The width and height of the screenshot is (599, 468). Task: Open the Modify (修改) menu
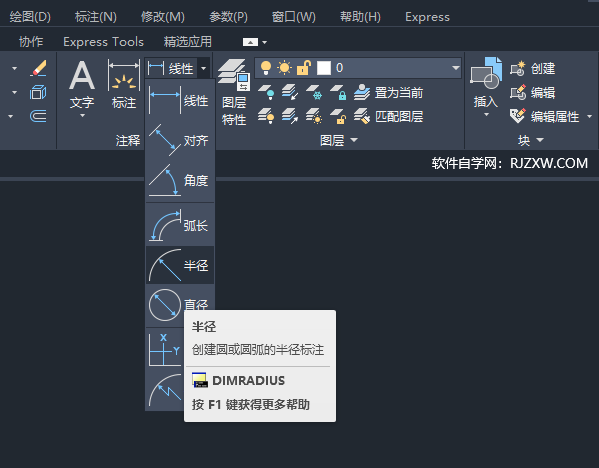point(162,17)
